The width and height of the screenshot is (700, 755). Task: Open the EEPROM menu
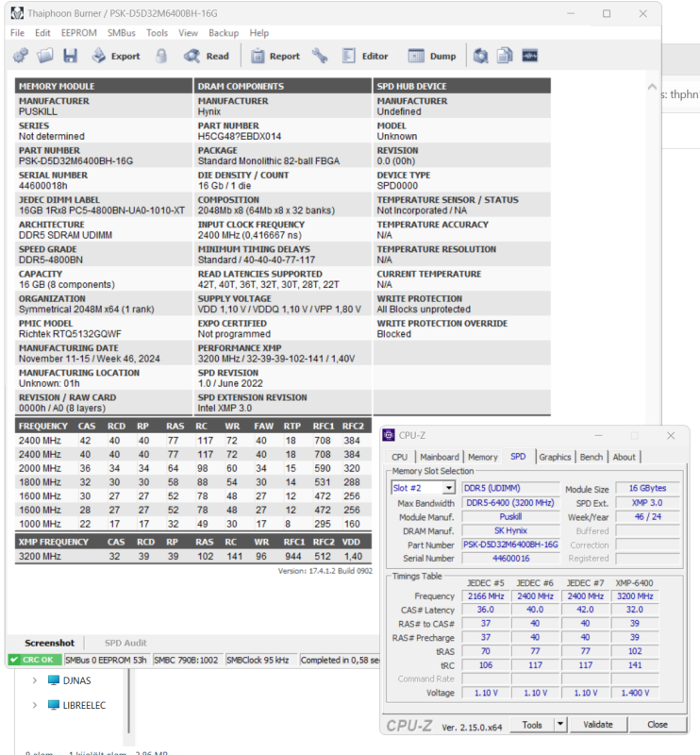point(79,33)
